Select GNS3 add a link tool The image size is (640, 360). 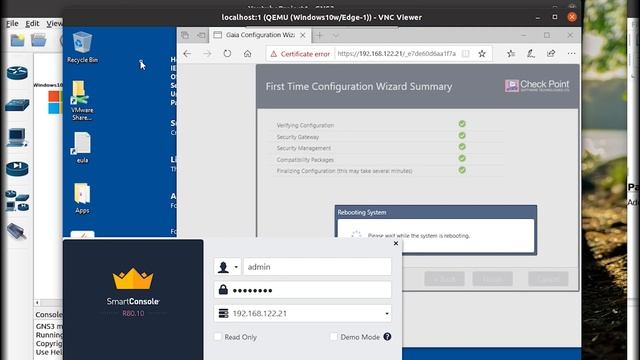click(17, 231)
